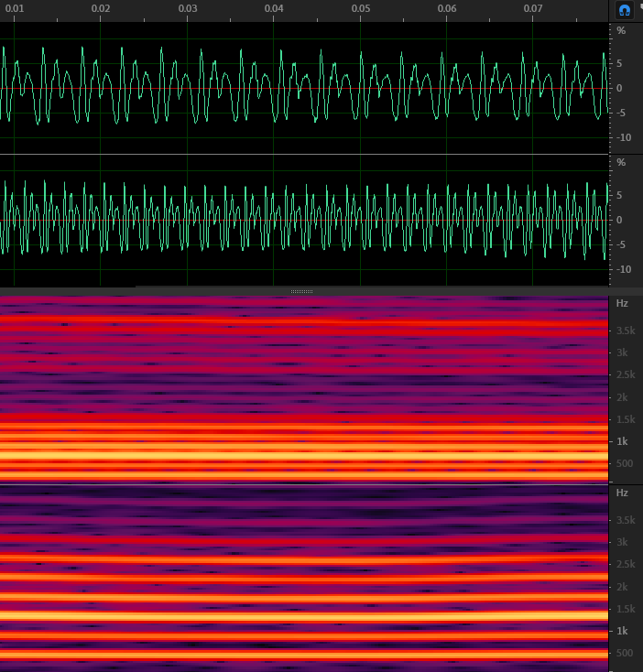Click the 0.02 mark on the time ruler

coord(101,8)
